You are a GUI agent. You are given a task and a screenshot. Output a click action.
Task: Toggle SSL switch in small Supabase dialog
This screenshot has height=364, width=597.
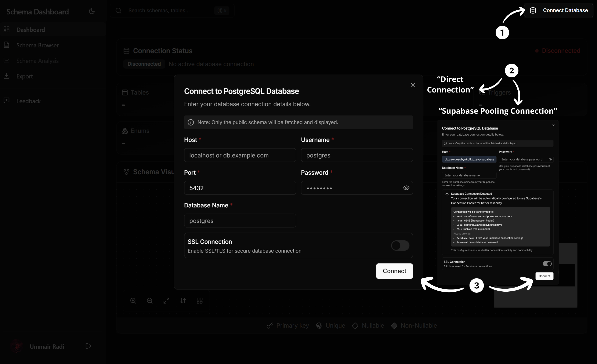tap(547, 264)
